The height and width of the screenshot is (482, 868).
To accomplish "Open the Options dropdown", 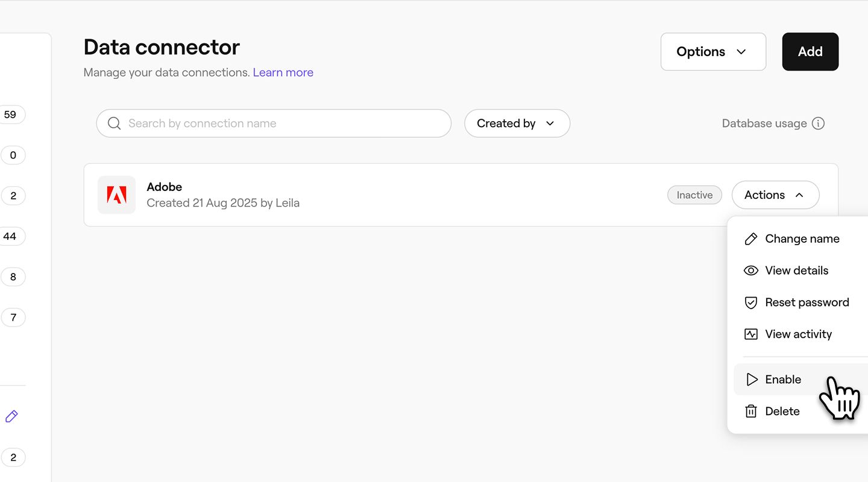I will [x=713, y=52].
